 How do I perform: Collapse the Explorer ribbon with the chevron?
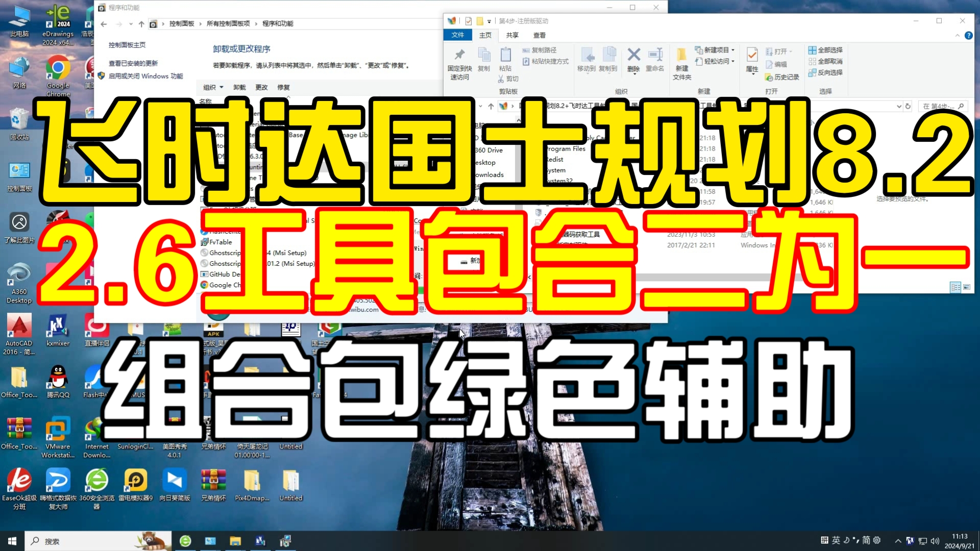957,35
